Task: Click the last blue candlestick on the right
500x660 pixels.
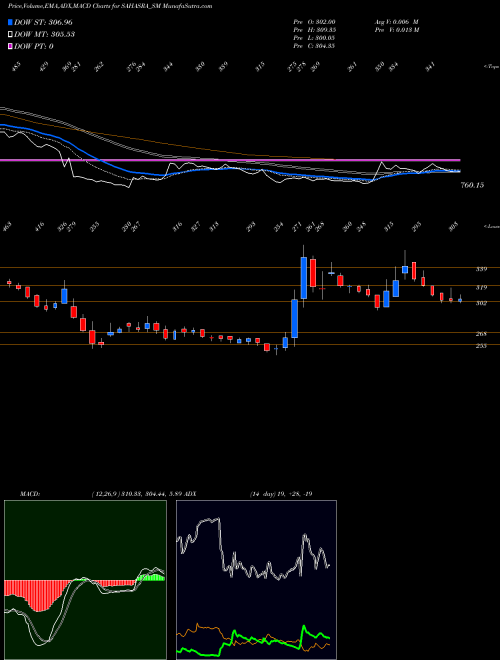Action: (460, 300)
